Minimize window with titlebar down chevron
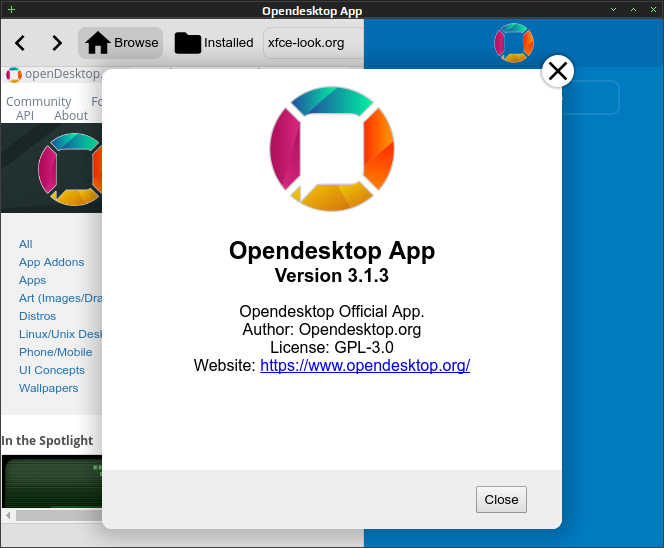The image size is (664, 548). pos(613,9)
